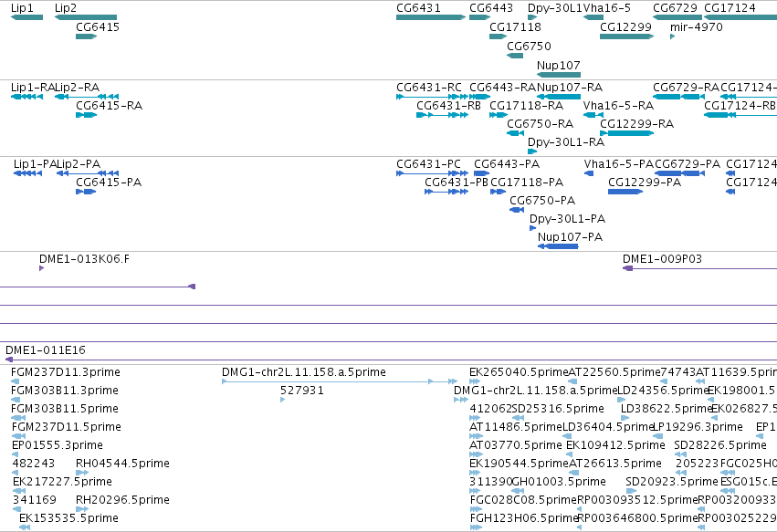Select the CG6431 gene bar
Viewport: 777px width, 532px height.
[431, 17]
